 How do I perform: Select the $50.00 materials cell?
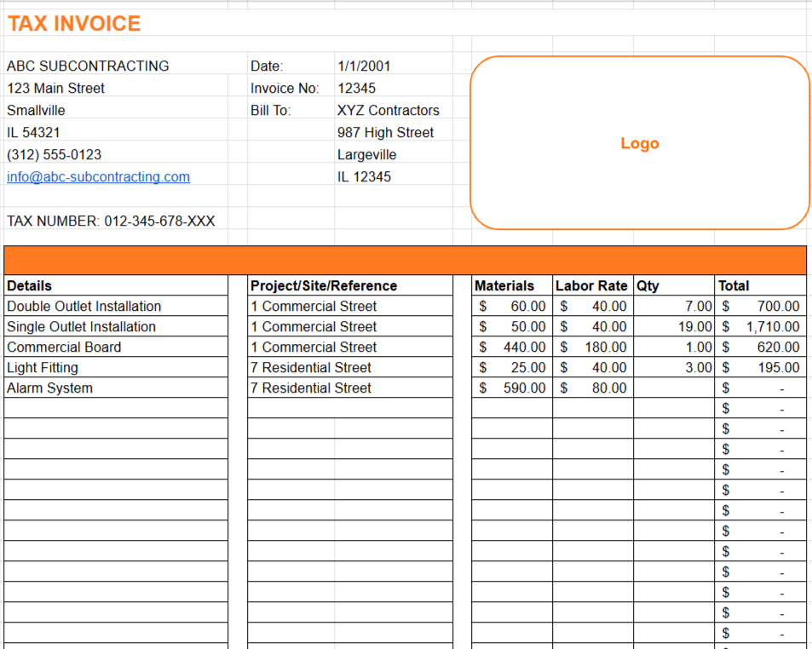pos(512,326)
